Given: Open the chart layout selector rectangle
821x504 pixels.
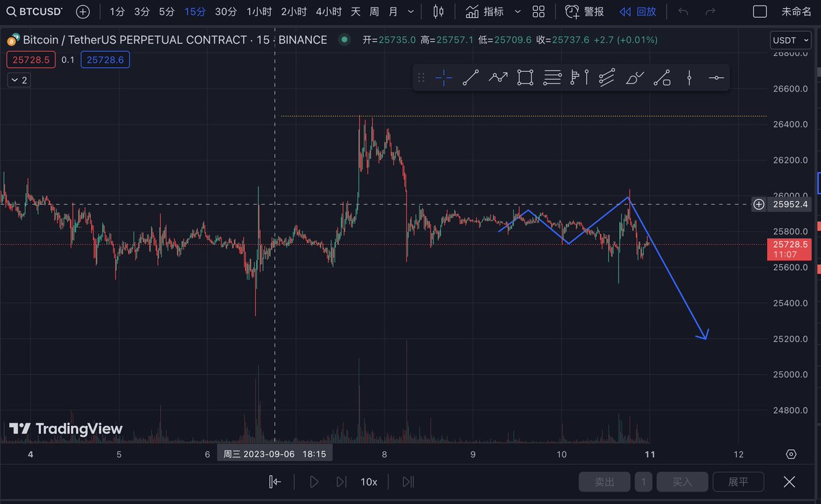Looking at the screenshot, I should coord(759,12).
